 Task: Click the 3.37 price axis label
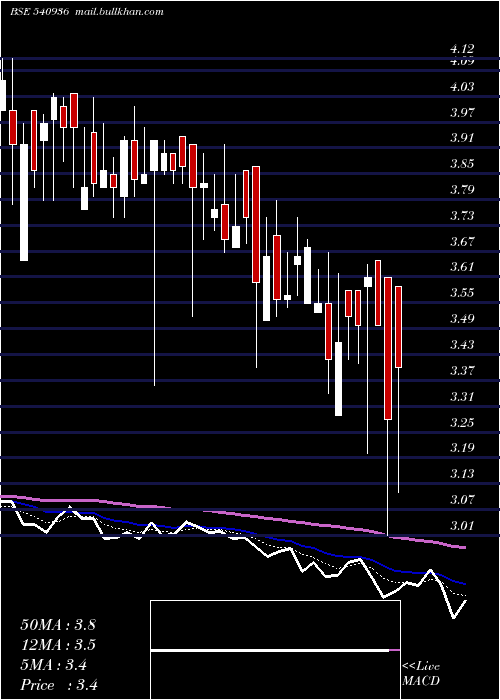click(x=462, y=371)
